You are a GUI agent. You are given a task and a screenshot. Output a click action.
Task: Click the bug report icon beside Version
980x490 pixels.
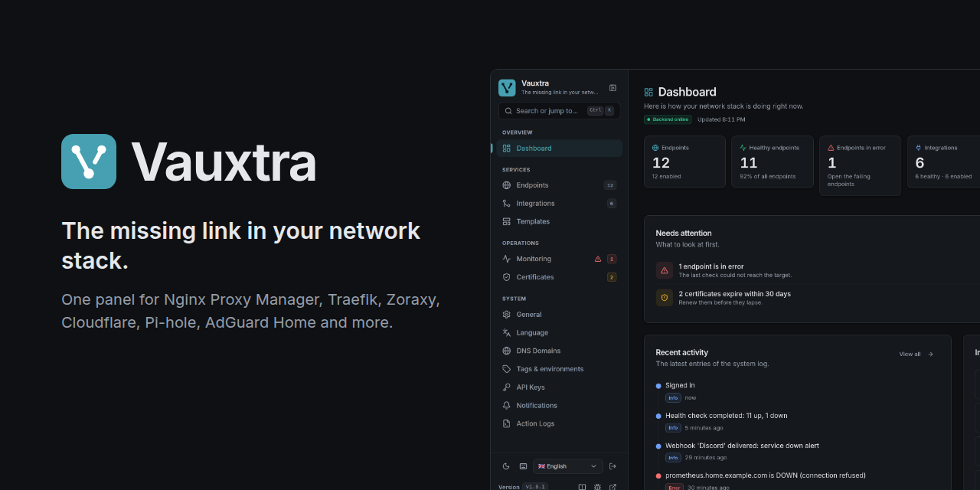point(597,487)
